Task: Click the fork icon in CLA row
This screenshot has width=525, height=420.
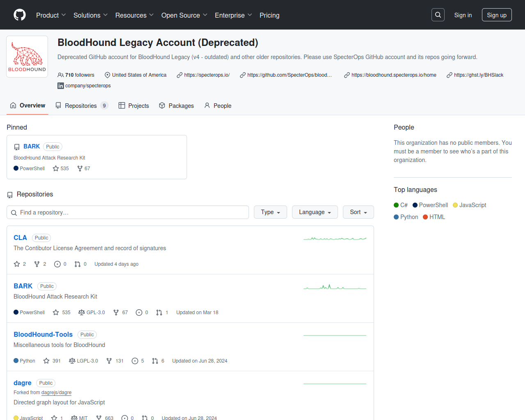Action: pos(37,264)
